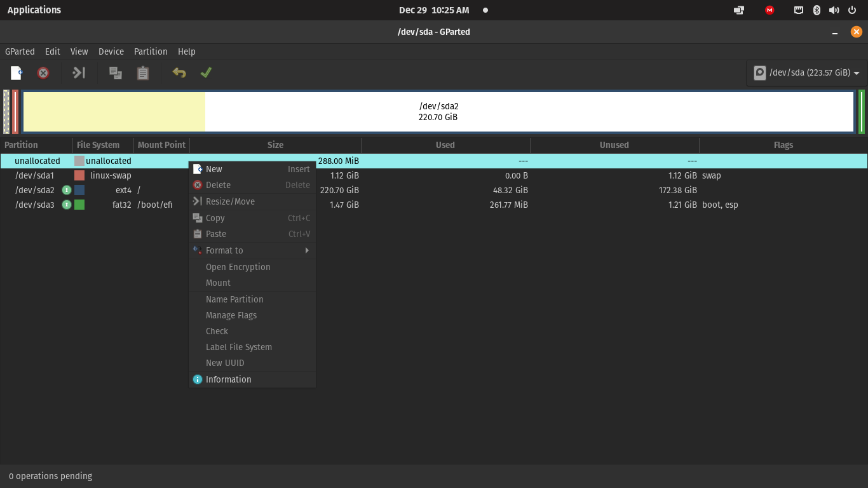The height and width of the screenshot is (488, 868).
Task: Open the Applications menu in top bar
Action: pos(34,10)
